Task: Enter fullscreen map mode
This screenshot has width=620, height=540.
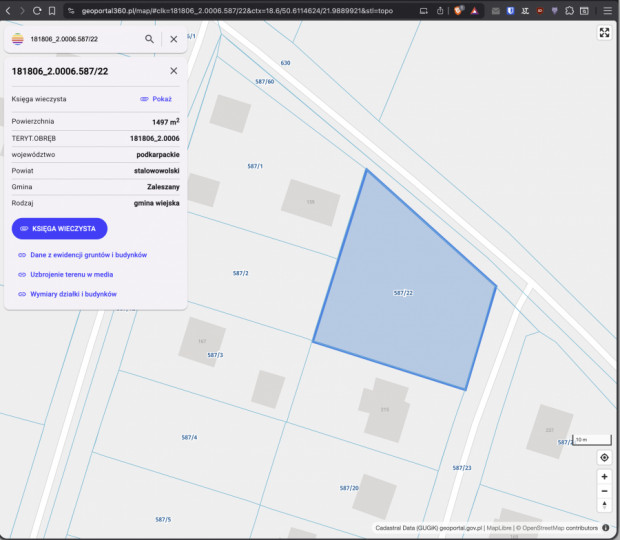Action: (604, 33)
